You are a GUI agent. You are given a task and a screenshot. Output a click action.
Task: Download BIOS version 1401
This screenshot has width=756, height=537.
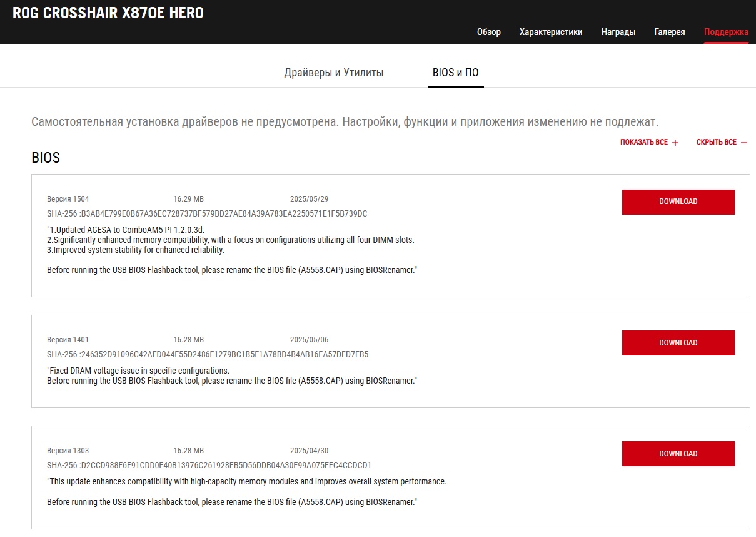coord(678,343)
